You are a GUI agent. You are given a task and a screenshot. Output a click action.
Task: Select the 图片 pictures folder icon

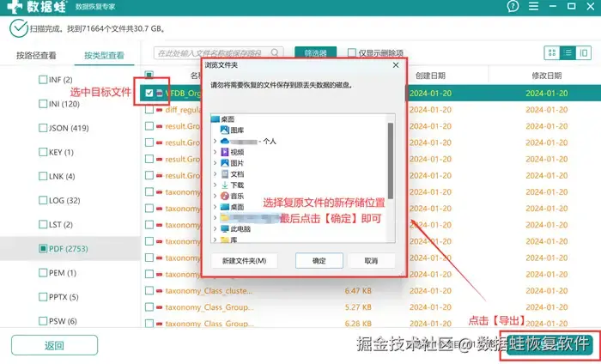[x=225, y=163]
